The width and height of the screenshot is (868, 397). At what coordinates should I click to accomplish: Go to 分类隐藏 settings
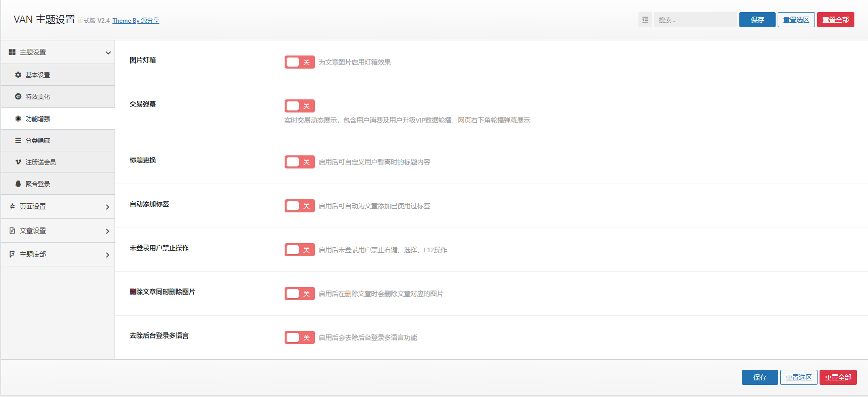coord(58,140)
